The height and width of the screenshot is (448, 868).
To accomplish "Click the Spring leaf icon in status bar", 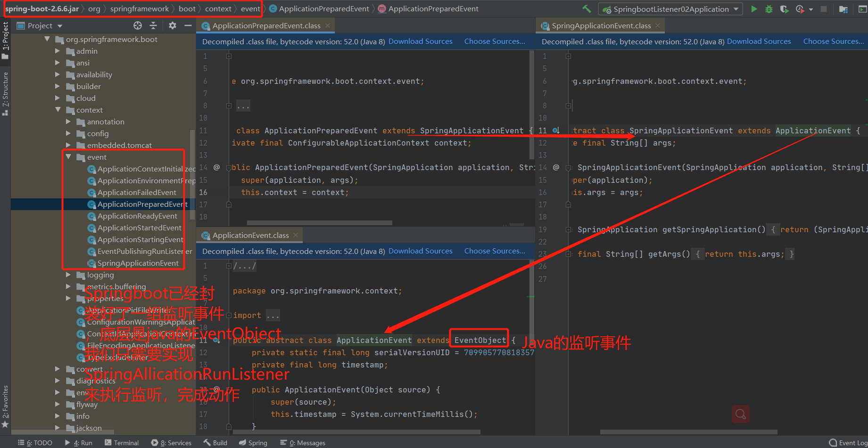I will click(x=242, y=443).
